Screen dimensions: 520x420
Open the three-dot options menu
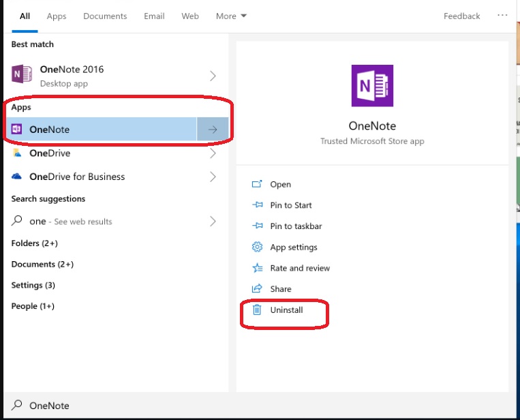click(x=502, y=15)
